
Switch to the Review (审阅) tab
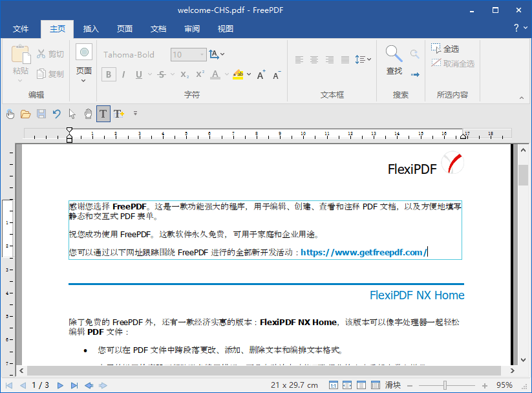pos(192,29)
